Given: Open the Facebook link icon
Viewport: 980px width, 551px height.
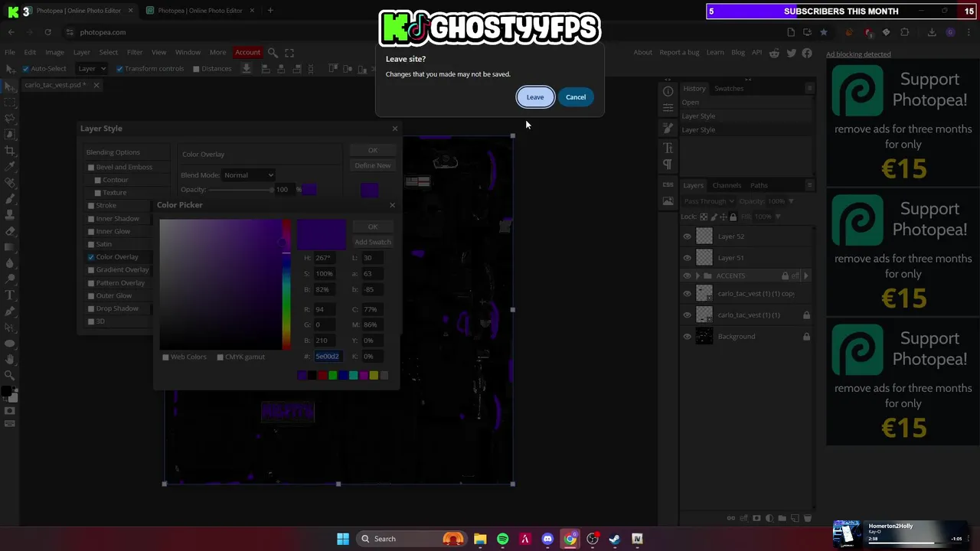Looking at the screenshot, I should click(x=807, y=53).
